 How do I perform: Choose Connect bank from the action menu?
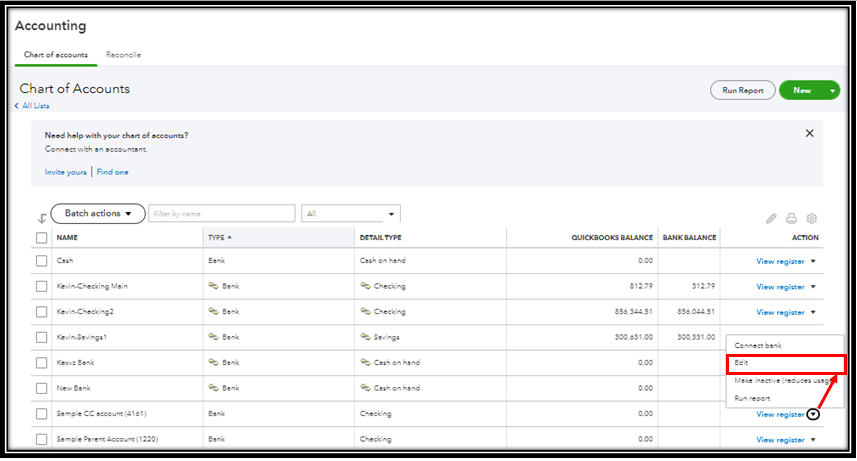click(x=758, y=346)
